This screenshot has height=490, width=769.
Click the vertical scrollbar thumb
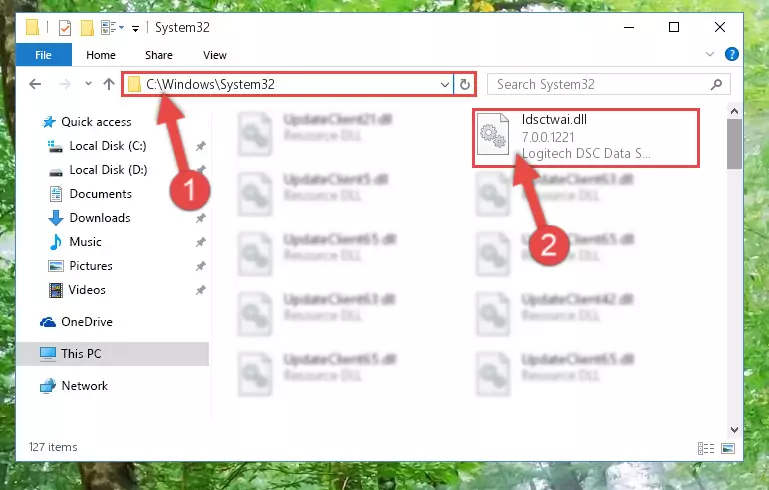pos(734,144)
